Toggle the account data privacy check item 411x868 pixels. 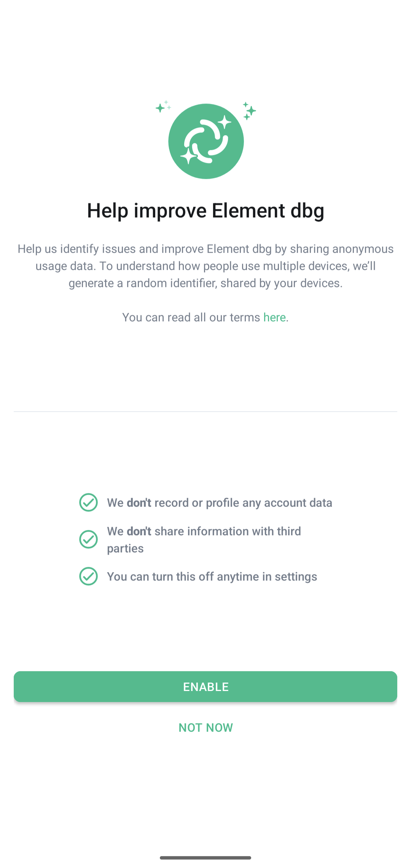point(219,503)
